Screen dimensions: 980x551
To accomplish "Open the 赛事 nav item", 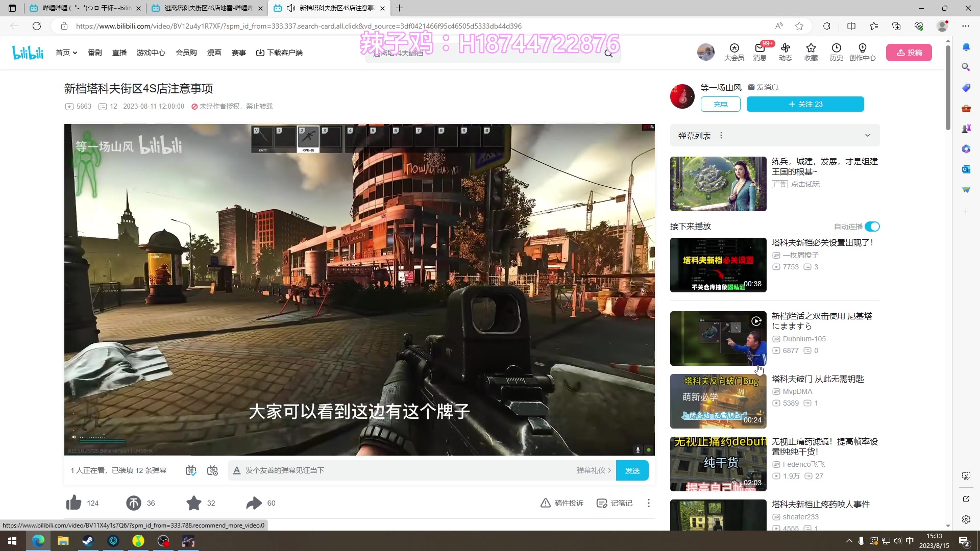I will click(x=239, y=53).
